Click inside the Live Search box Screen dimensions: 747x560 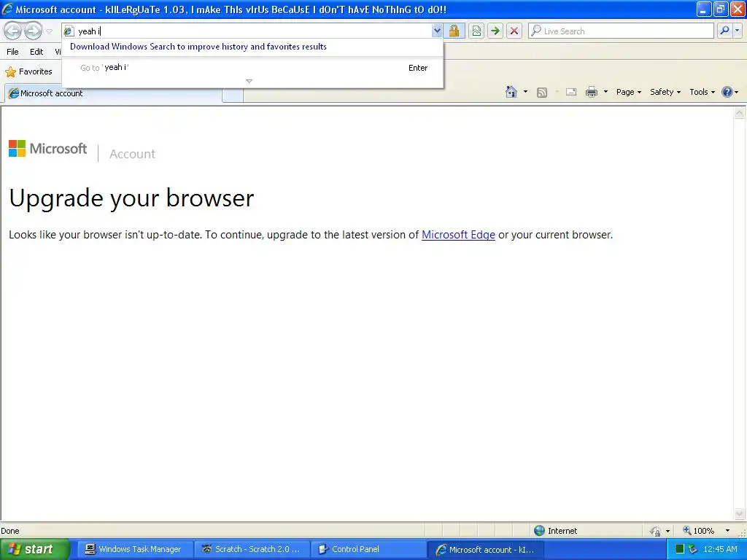621,31
